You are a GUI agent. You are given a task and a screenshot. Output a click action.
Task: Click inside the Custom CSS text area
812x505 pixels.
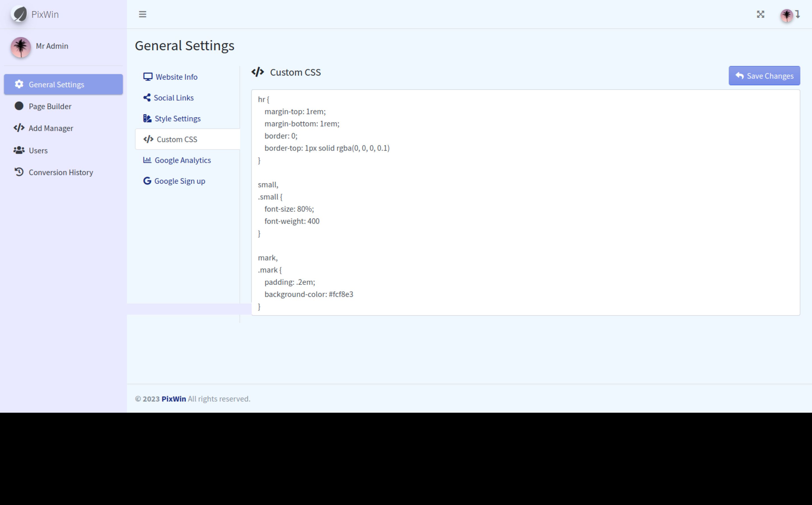click(525, 202)
